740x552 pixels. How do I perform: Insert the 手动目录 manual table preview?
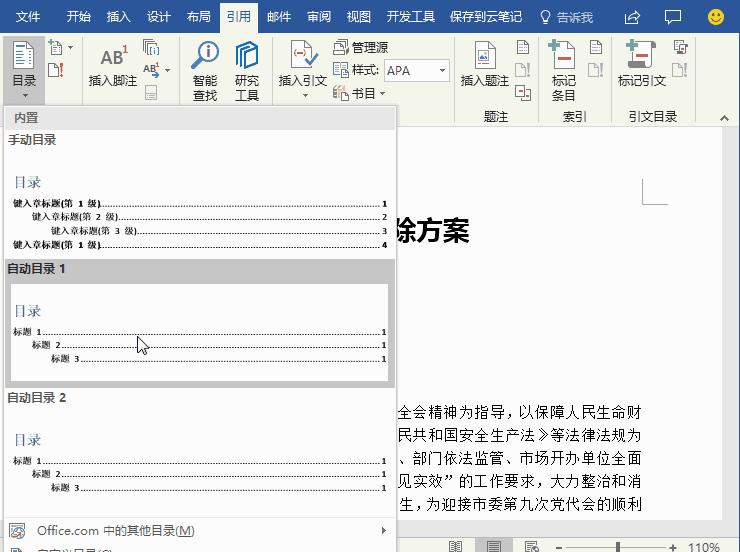coord(200,194)
